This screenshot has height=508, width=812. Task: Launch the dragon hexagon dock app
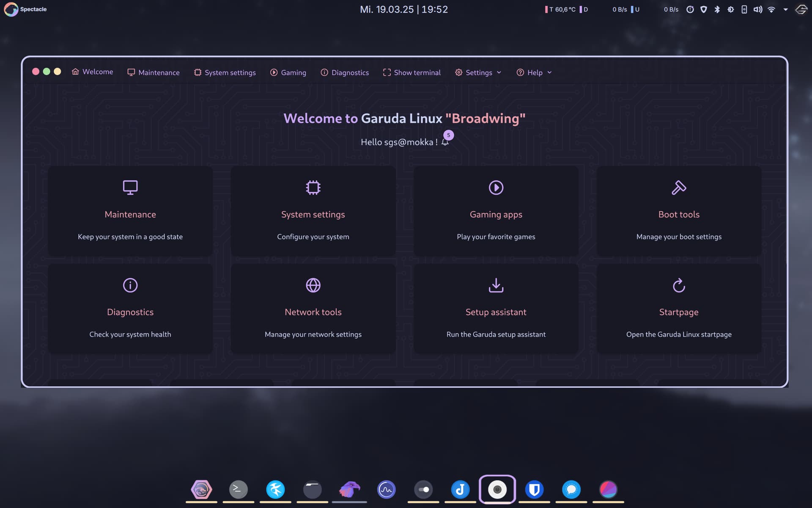tap(201, 489)
